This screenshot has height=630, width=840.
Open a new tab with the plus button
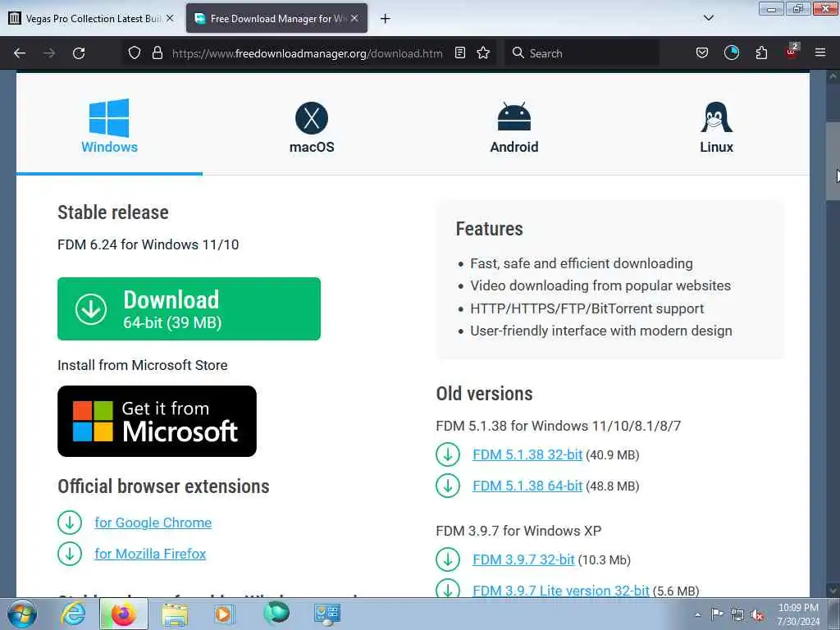click(x=386, y=19)
